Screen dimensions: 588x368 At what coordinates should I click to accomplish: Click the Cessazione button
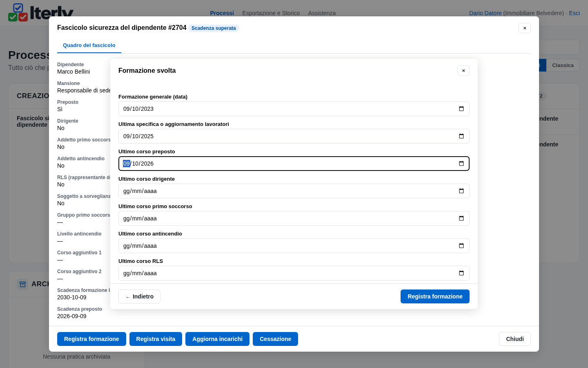[x=275, y=339]
